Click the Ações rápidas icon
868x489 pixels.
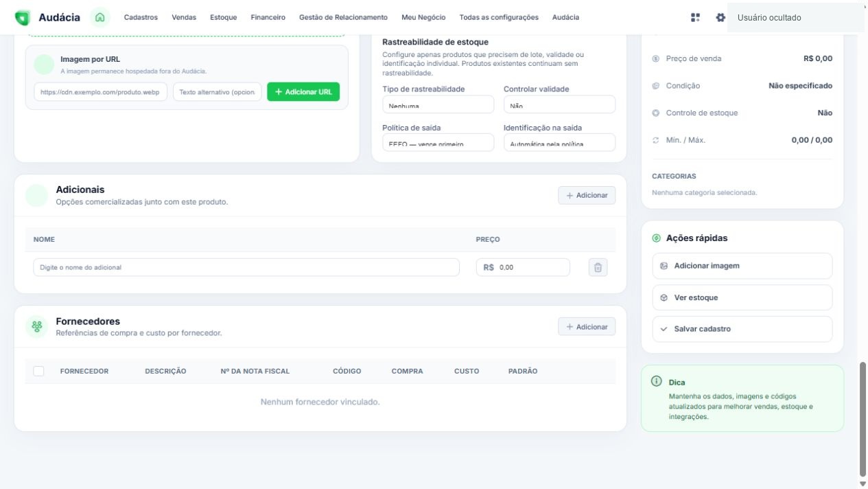657,238
